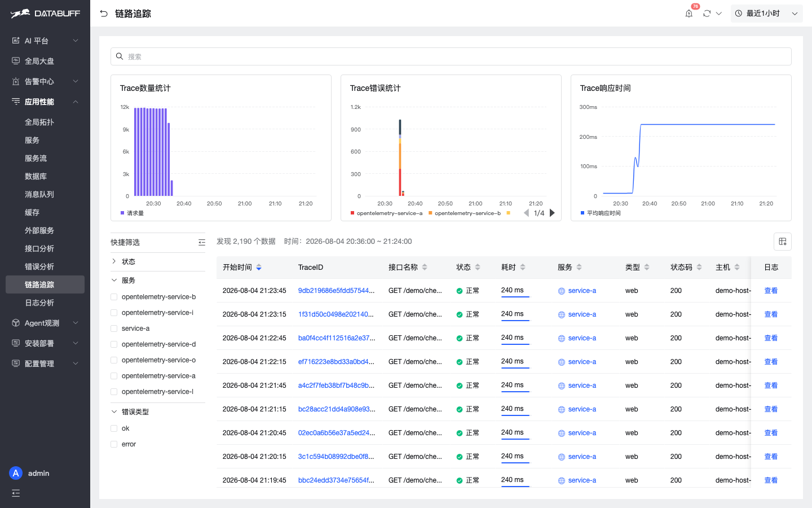Check opentelemetry-service-a filter
Screen dimensions: 812x508
[114, 376]
